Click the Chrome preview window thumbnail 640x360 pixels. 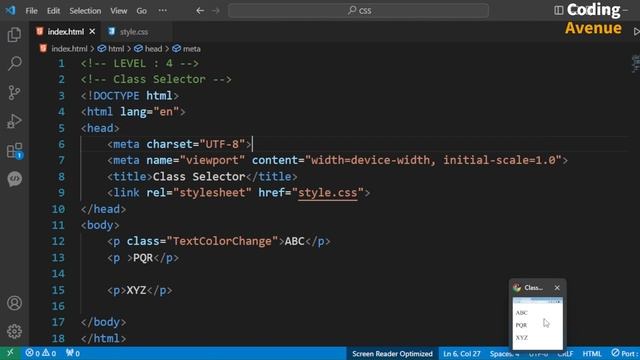tap(538, 323)
